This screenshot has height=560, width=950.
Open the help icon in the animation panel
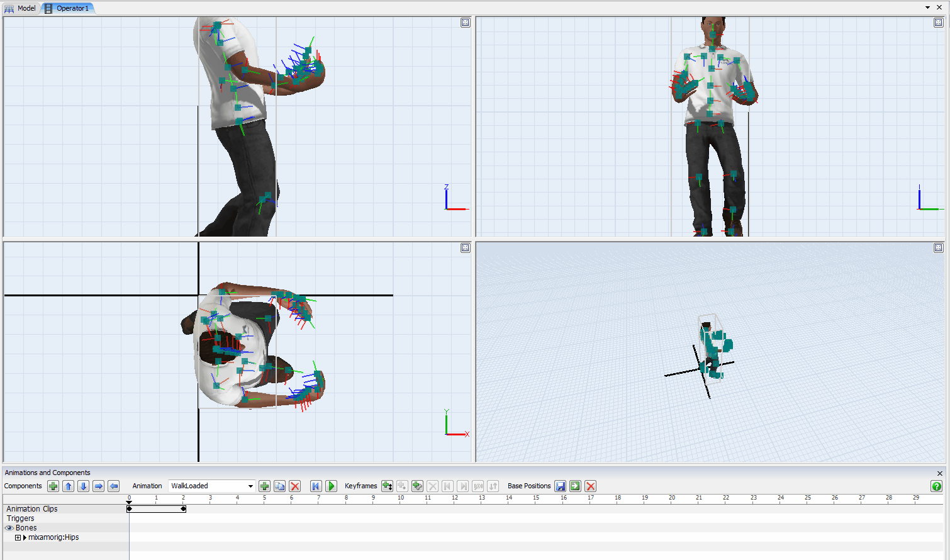pyautogui.click(x=936, y=486)
